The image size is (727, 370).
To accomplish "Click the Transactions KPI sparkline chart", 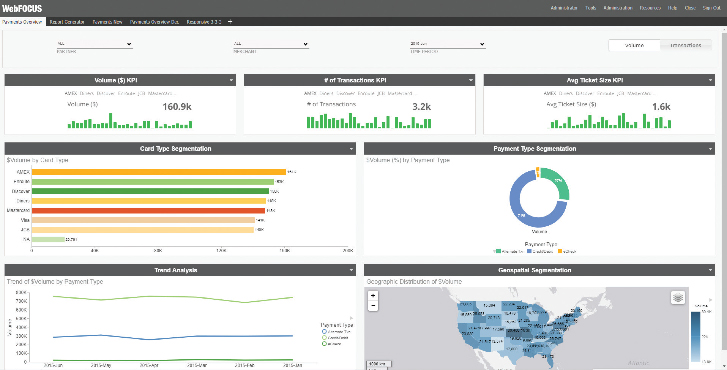I will click(x=369, y=121).
